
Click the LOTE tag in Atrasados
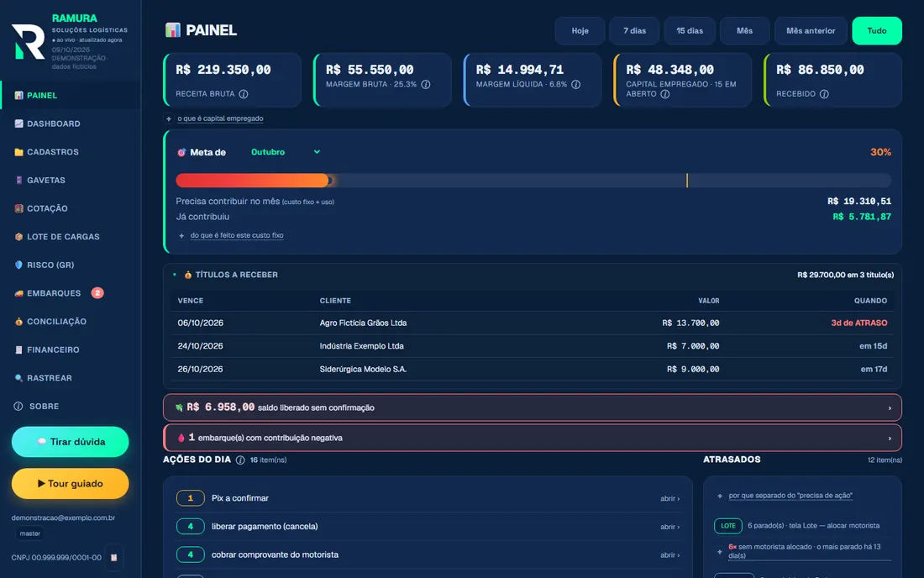pos(727,526)
